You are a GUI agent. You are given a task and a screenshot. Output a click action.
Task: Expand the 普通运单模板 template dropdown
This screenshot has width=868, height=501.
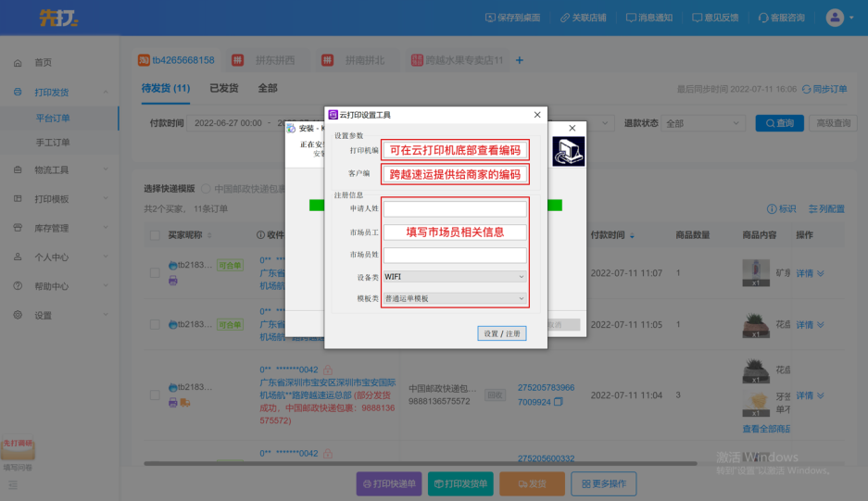[x=455, y=298]
